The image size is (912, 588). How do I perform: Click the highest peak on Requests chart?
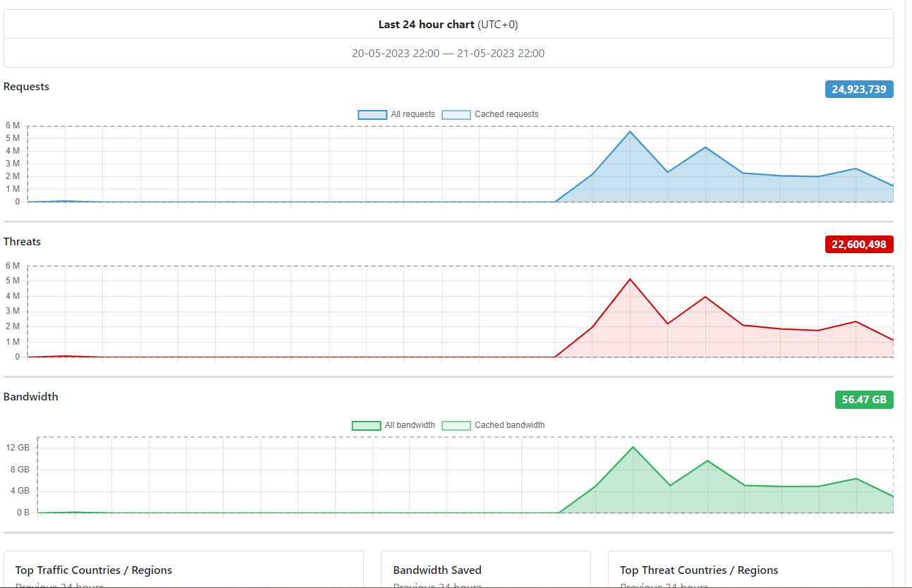631,132
